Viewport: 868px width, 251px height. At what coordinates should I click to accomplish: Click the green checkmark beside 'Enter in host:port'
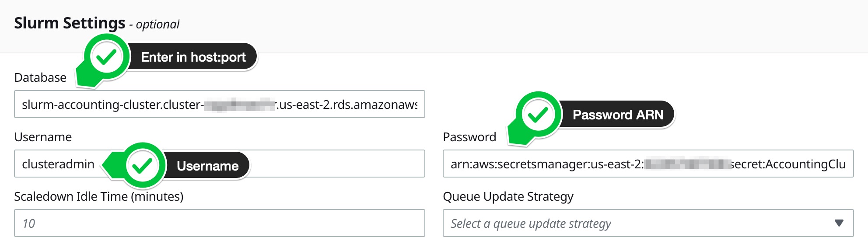point(106,57)
